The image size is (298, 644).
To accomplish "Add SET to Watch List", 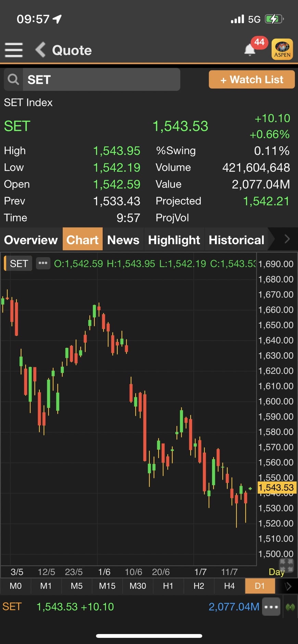I will pos(251,80).
